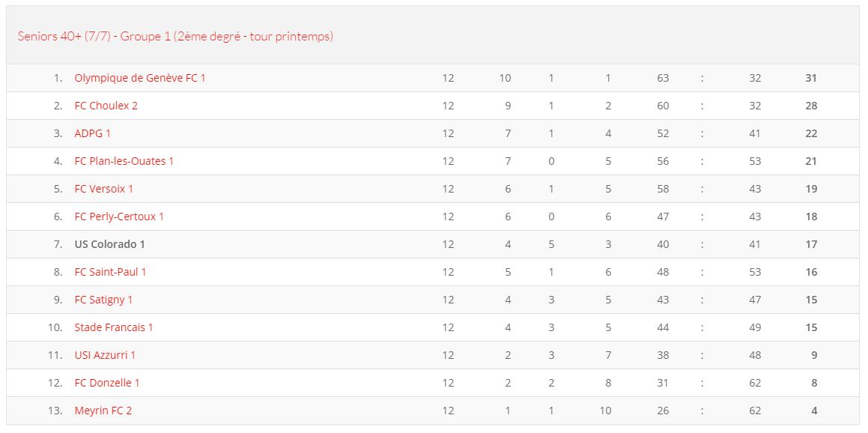Open FC Versoix 1 team page
The height and width of the screenshot is (433, 868).
pyautogui.click(x=103, y=189)
